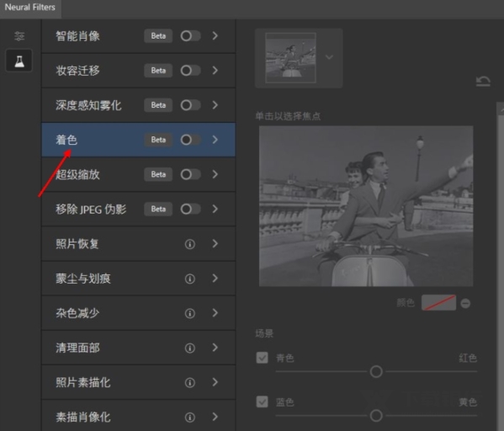Uncheck the 青色 / 红色 checkbox
Image resolution: width=504 pixels, height=431 pixels.
click(262, 358)
